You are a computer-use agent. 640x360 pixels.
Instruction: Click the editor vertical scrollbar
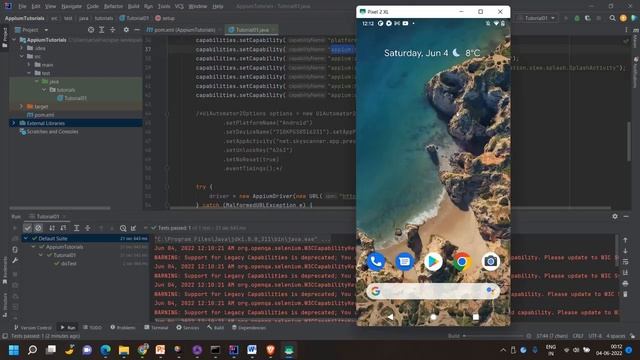pos(629,140)
